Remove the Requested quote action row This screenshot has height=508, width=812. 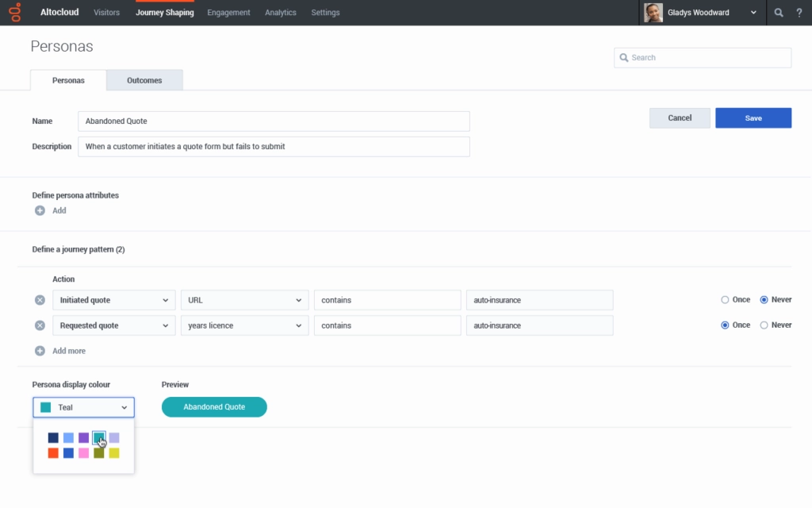[x=40, y=325]
